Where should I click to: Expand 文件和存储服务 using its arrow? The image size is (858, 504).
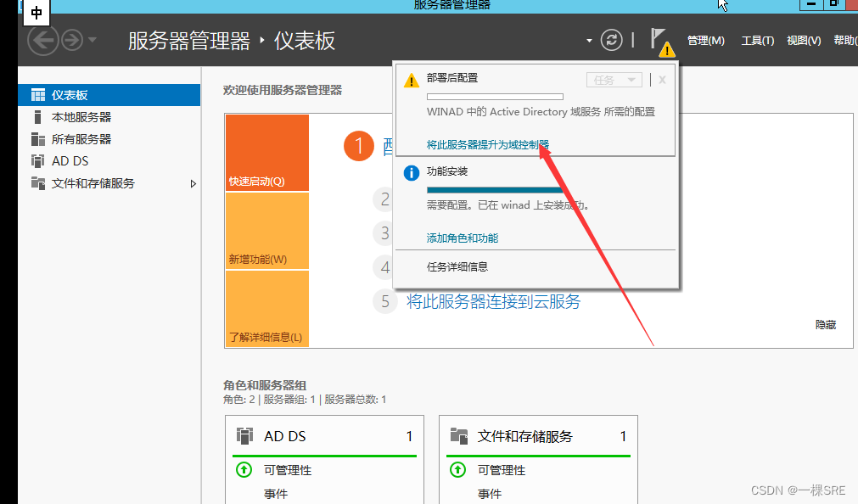click(192, 182)
